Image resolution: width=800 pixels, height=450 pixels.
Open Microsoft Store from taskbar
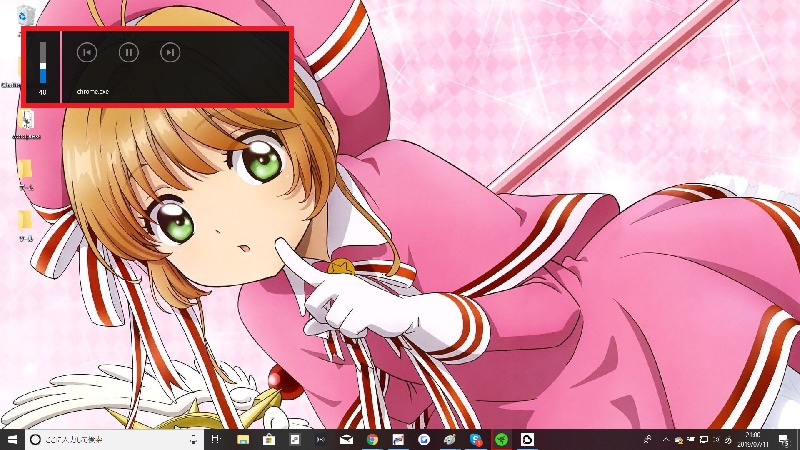click(x=269, y=439)
